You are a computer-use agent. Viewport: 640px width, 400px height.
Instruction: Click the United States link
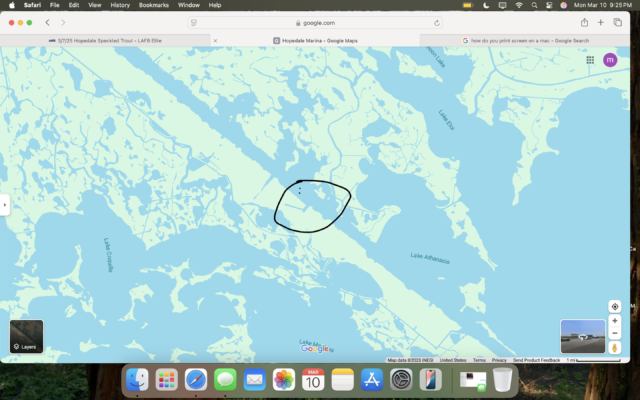click(453, 360)
